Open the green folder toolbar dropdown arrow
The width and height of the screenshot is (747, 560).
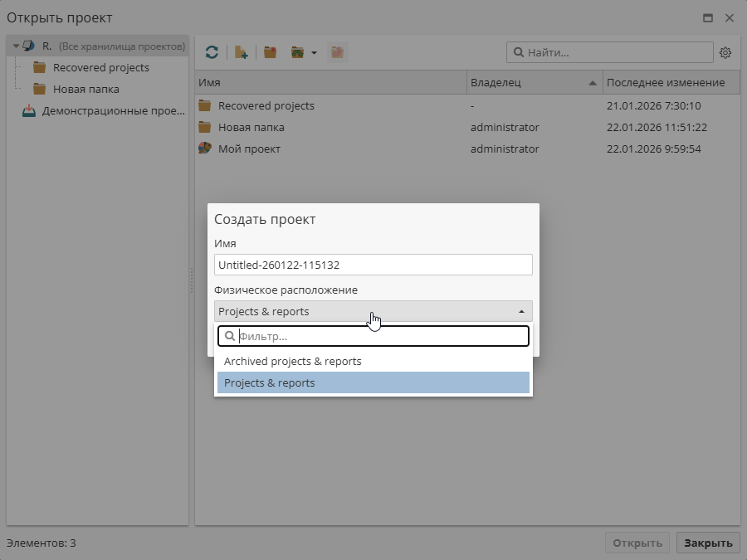pos(314,53)
